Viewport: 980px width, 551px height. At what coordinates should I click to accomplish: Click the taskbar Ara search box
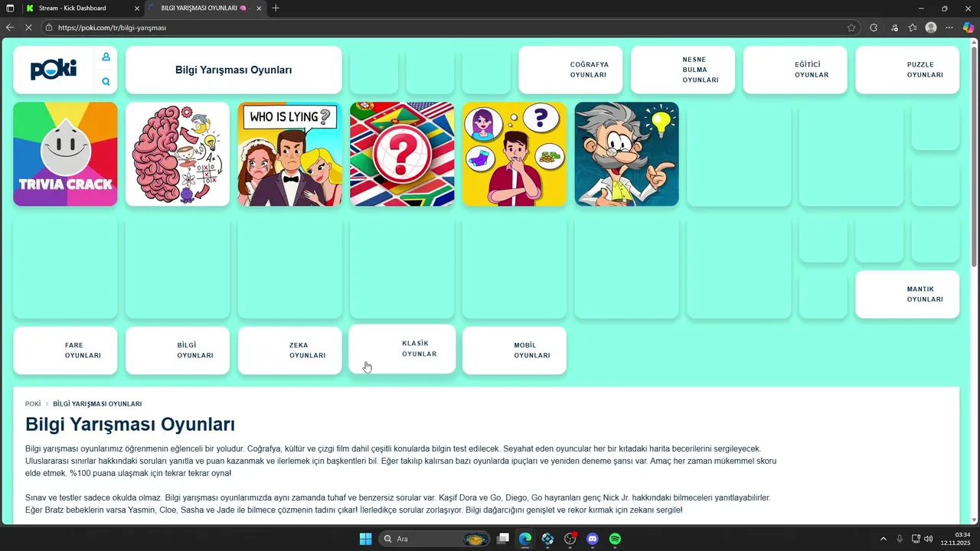coord(435,539)
